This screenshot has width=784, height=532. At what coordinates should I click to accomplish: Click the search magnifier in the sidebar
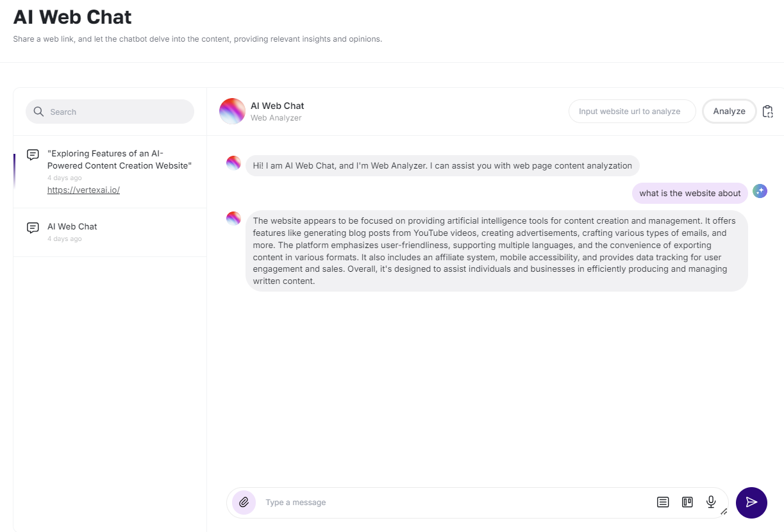[38, 112]
